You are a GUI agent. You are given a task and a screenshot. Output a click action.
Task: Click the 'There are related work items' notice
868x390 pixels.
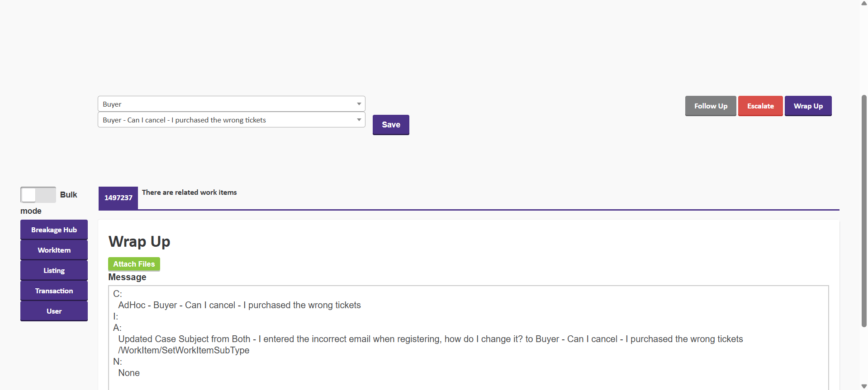189,193
